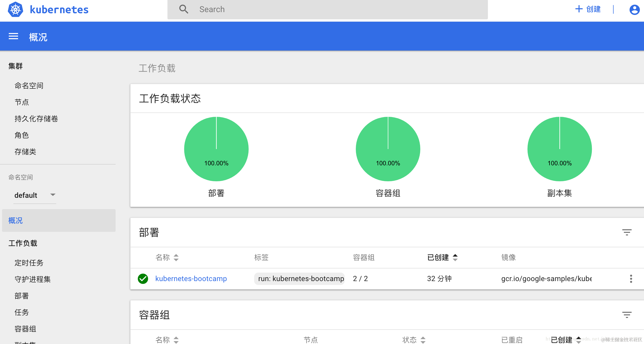Toggle the 名称 column sort arrows
Image resolution: width=644 pixels, height=344 pixels.
click(176, 258)
